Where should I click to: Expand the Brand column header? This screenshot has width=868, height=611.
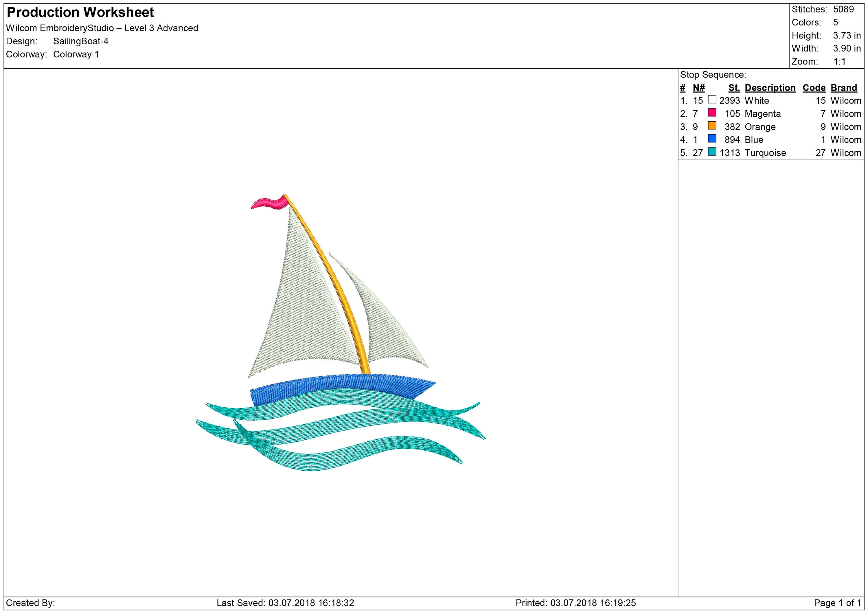point(843,88)
